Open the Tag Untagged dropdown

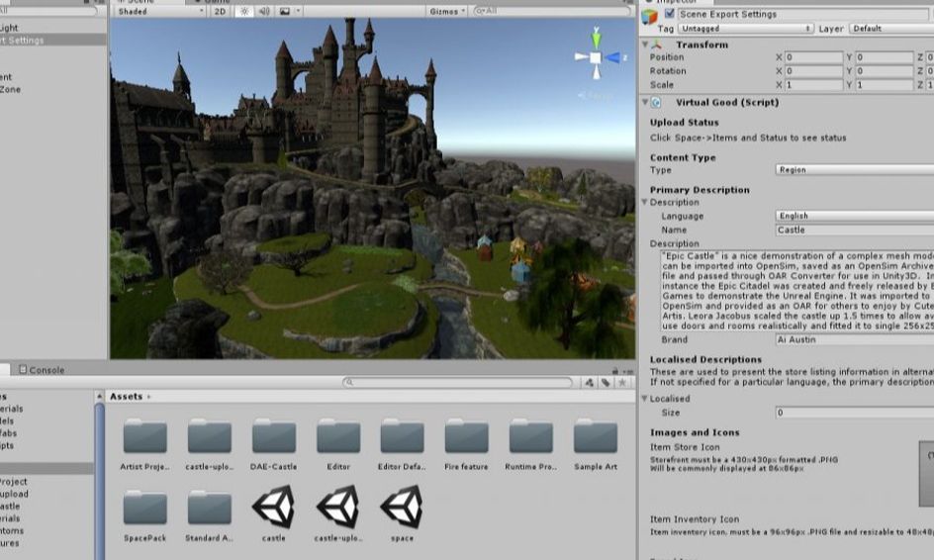point(746,28)
